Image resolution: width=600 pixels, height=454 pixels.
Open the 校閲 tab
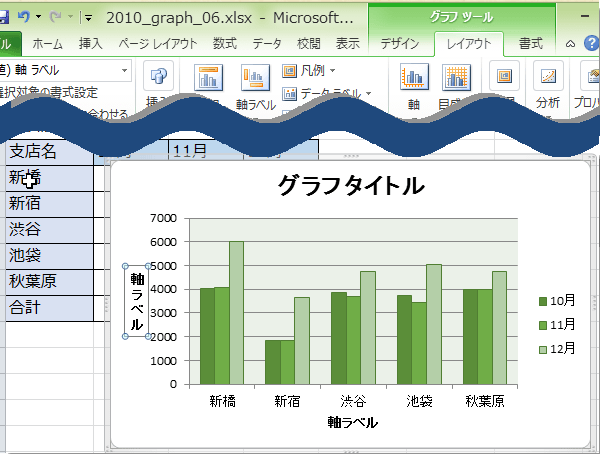[x=308, y=44]
